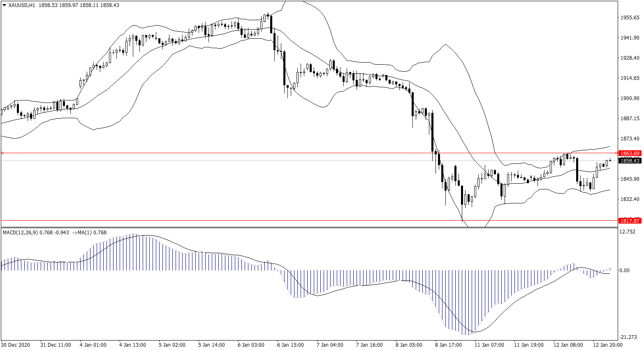This screenshot has height=350, width=644.
Task: Click the 8 Jan 17:00 time label
Action: (448, 345)
